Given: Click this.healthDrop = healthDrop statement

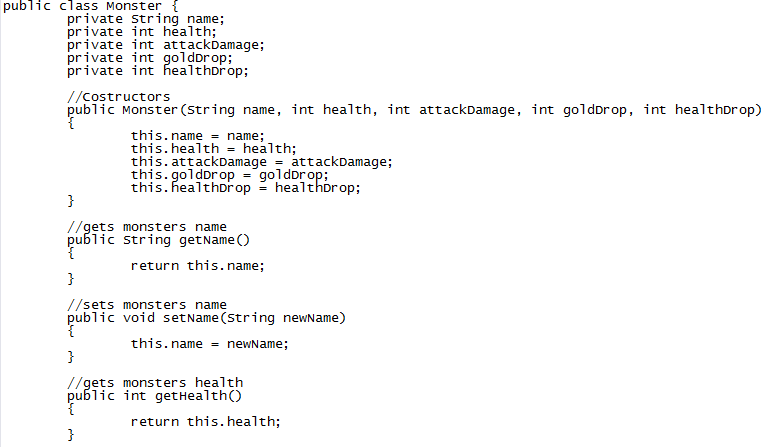Looking at the screenshot, I should [245, 188].
